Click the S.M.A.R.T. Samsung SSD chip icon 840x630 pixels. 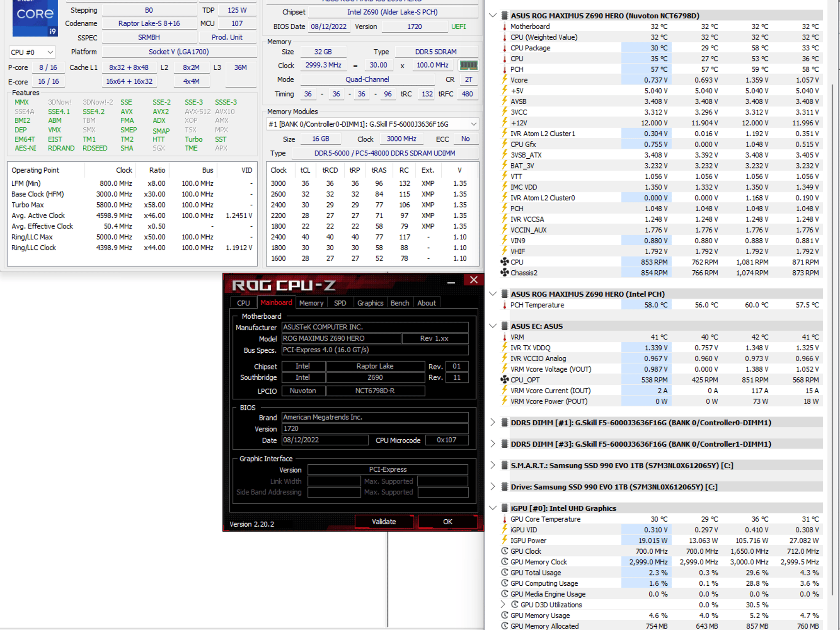coord(505,465)
